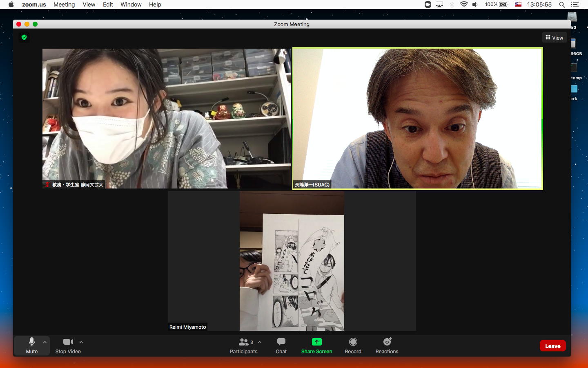Start sharing your screen
Screen dimensions: 588x368
click(317, 346)
